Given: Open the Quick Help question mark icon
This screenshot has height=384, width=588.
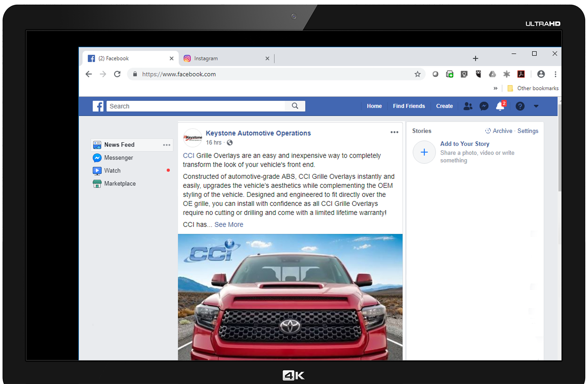Looking at the screenshot, I should coord(520,106).
